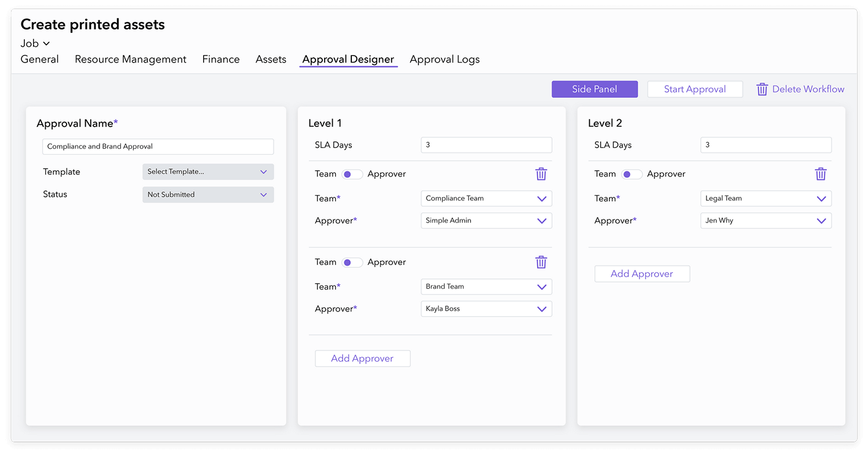Open the Legal Team dropdown
This screenshot has width=868, height=455.
coord(766,199)
